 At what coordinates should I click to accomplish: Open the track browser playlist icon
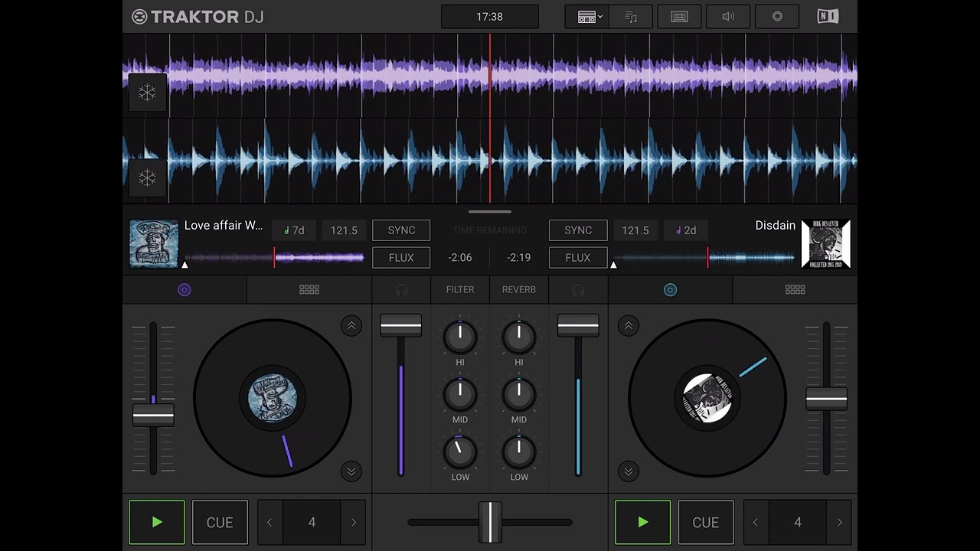(x=631, y=17)
